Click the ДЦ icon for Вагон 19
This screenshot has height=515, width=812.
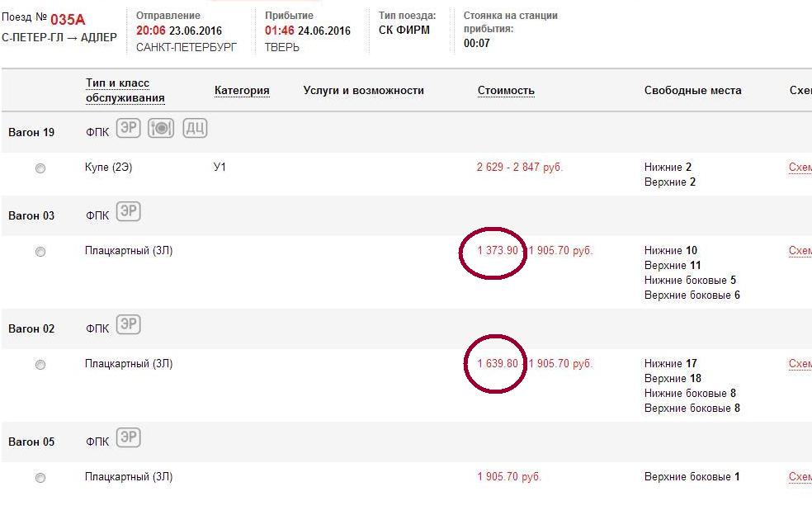(195, 129)
